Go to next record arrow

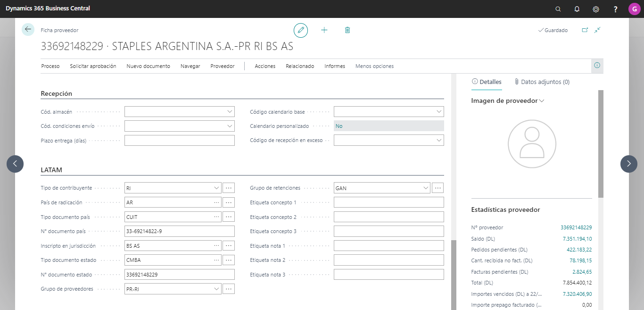pos(629,164)
